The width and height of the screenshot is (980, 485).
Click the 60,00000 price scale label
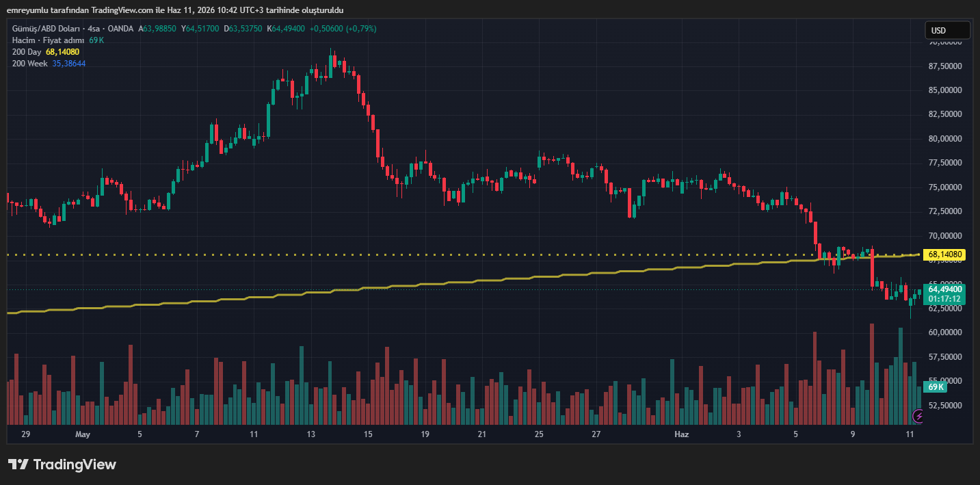click(x=945, y=332)
